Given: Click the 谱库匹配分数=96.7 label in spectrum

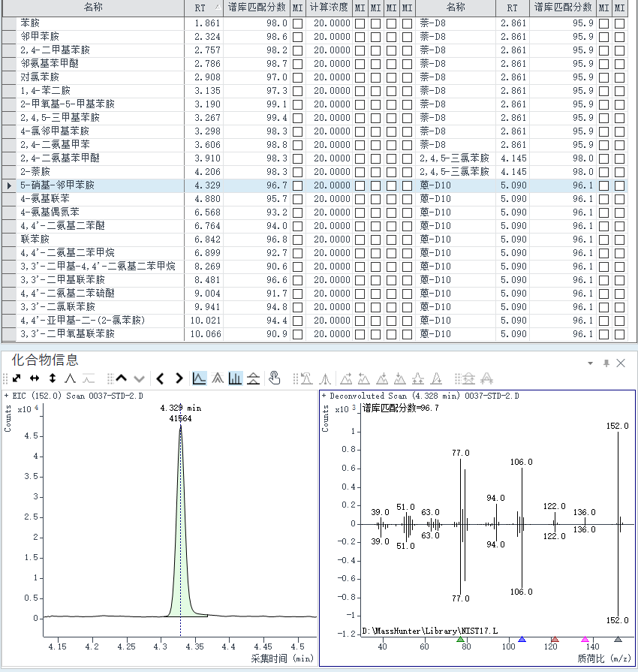Looking at the screenshot, I should (x=401, y=408).
